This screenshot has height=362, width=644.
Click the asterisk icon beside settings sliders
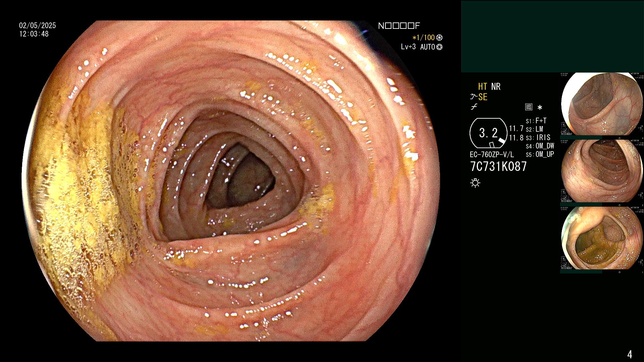click(x=540, y=108)
